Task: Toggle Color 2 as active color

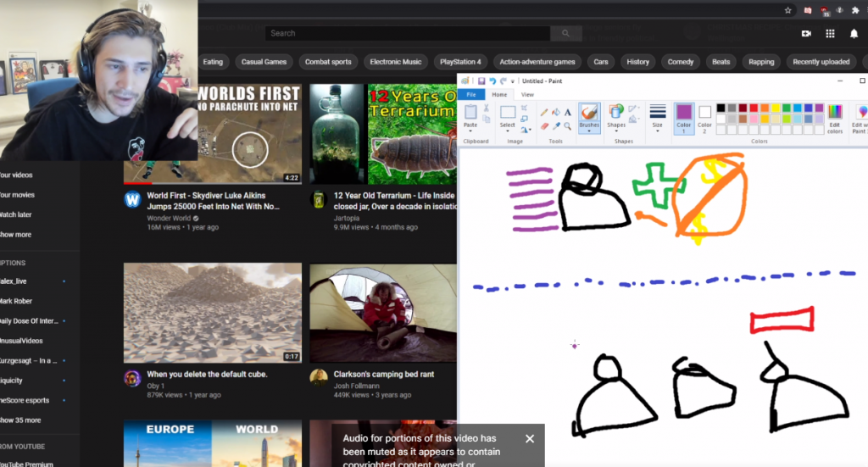Action: pos(704,120)
